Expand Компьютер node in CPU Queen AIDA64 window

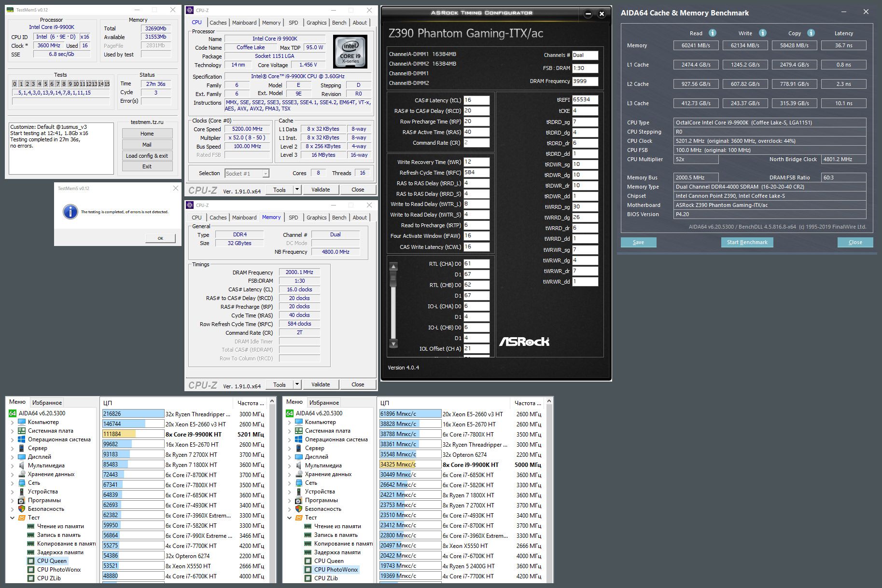(13, 423)
